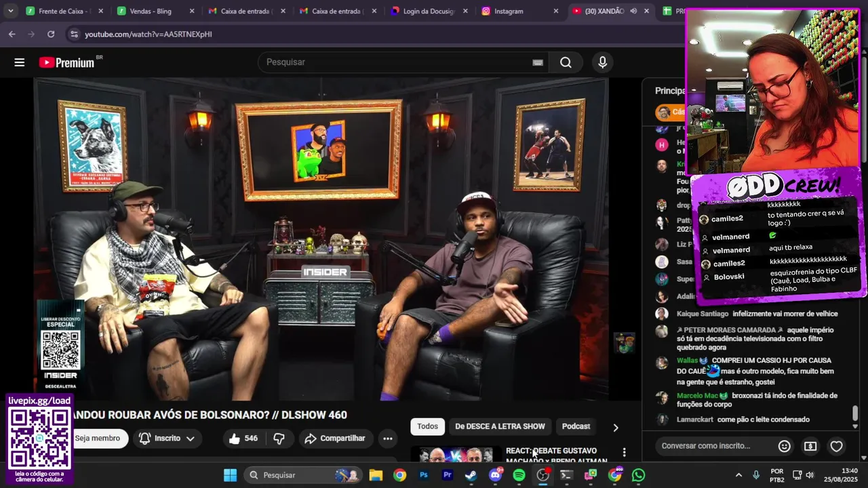Mute the XANDÃO tab via speaker icon
Image resolution: width=868 pixels, height=488 pixels.
[633, 12]
